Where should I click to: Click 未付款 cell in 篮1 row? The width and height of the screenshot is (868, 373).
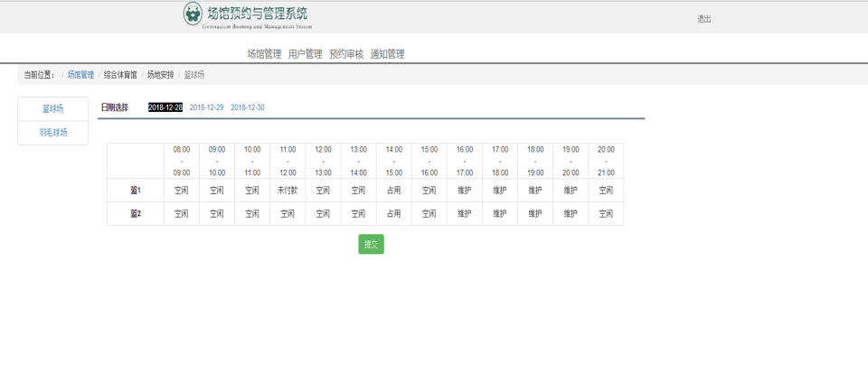click(288, 190)
